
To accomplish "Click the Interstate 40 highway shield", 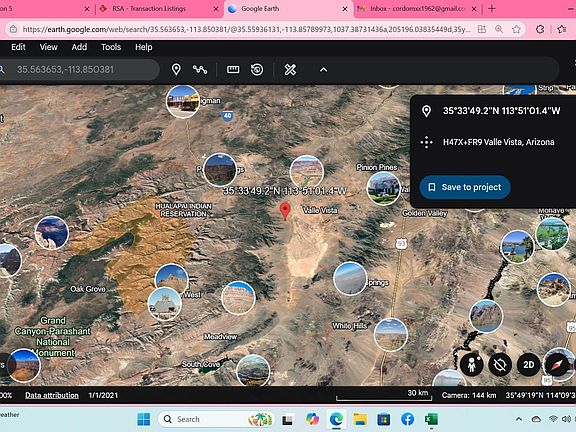I will tap(227, 116).
